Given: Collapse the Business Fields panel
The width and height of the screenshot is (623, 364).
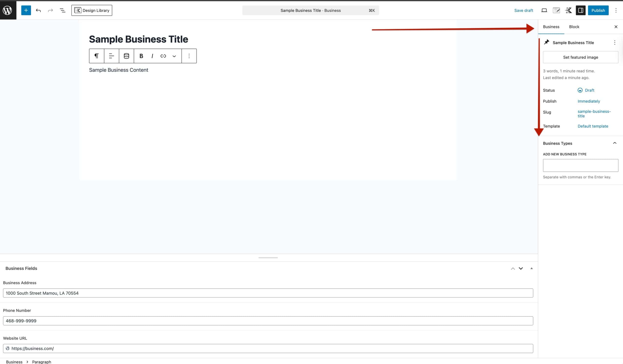Looking at the screenshot, I should tap(531, 268).
